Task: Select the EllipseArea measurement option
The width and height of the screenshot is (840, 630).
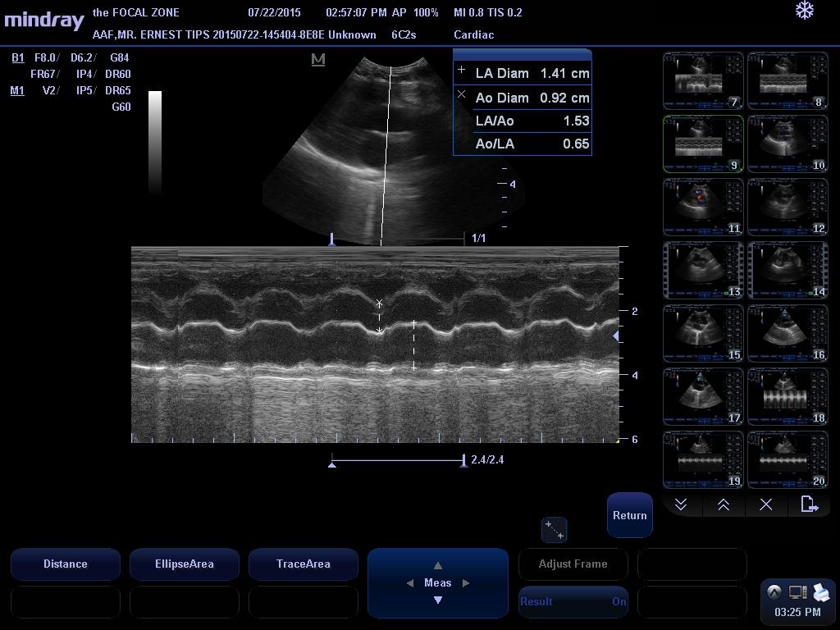Action: (x=184, y=564)
